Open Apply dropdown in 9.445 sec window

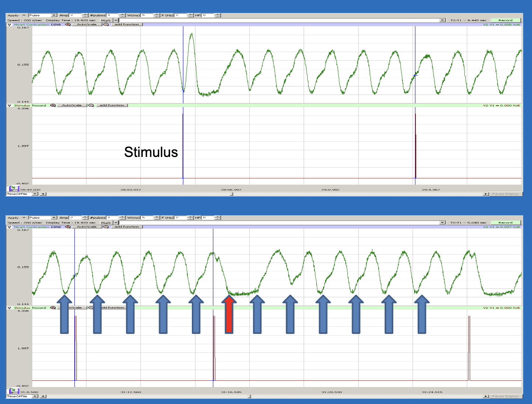[x=24, y=15]
